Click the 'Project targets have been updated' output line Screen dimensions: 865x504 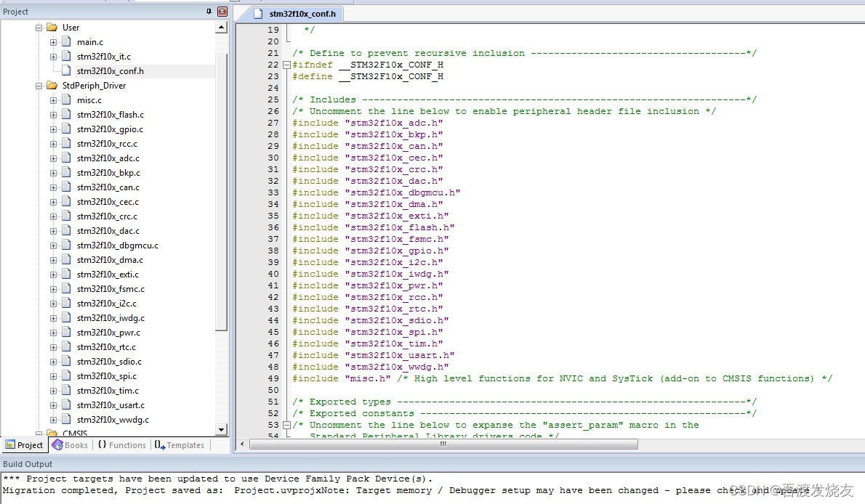pyautogui.click(x=218, y=479)
